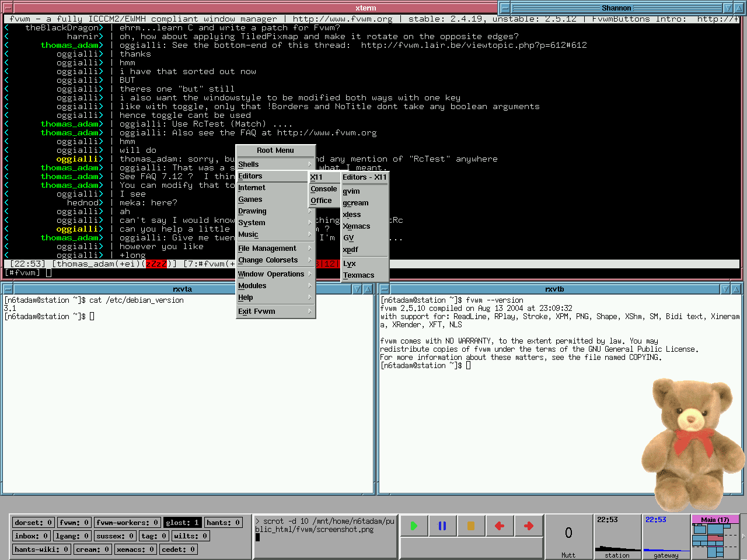Click the highlighted glost: 1 mailbox button

click(183, 523)
